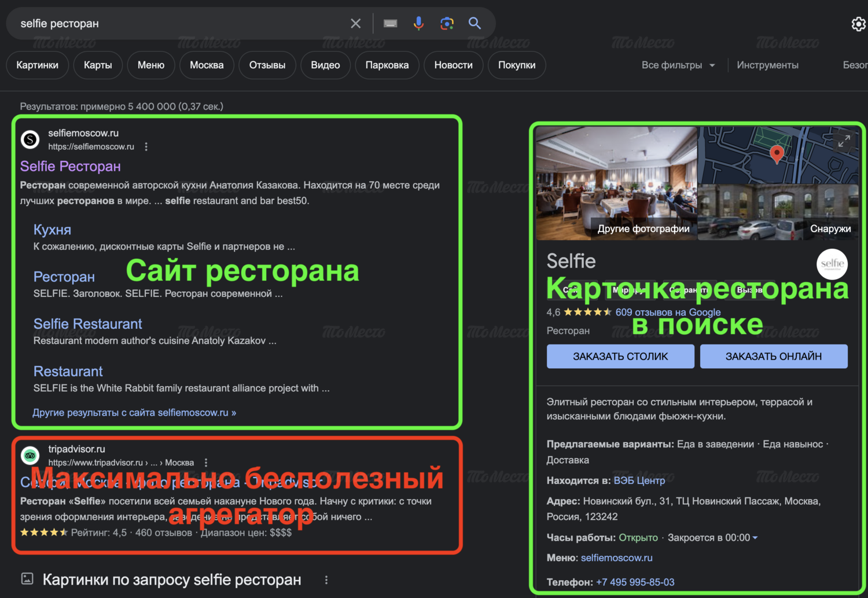
Task: Select the Отзывы filter chip
Action: pyautogui.click(x=267, y=65)
